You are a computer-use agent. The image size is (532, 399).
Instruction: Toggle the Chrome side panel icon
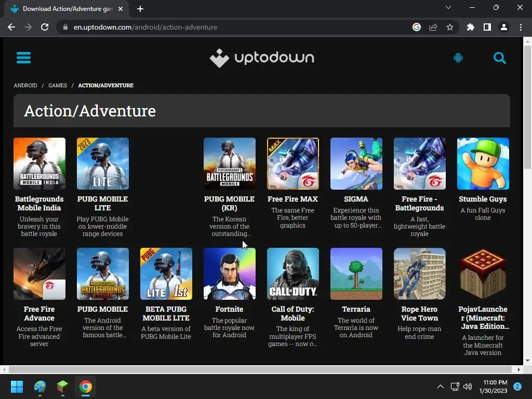coord(487,27)
